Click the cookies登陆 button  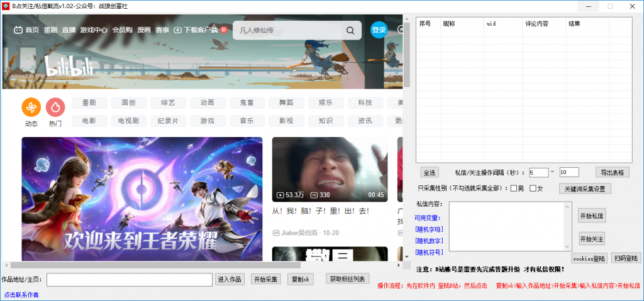pyautogui.click(x=589, y=258)
